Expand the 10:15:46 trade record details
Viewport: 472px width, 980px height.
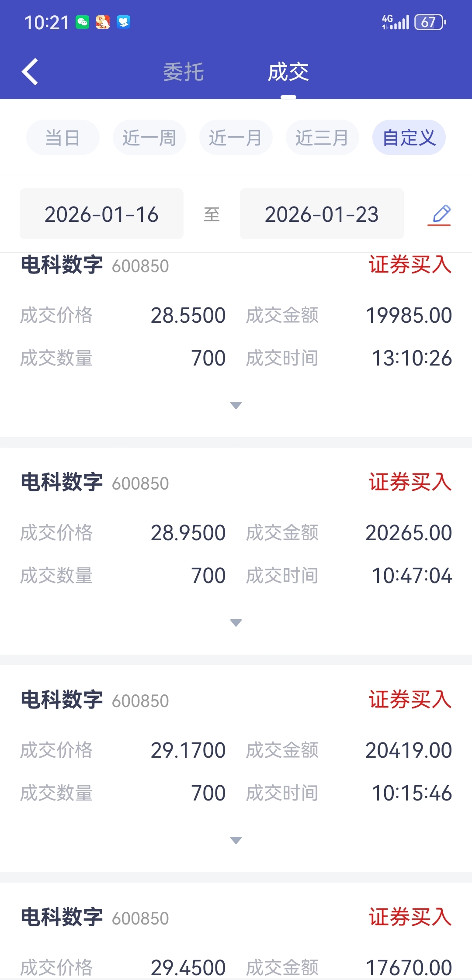click(236, 840)
